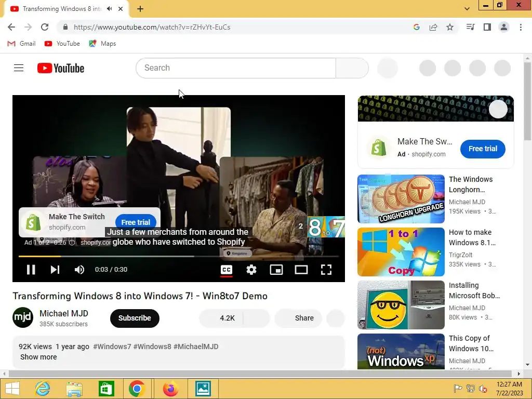The image size is (532, 399).
Task: Click the YouTube search submit button
Action: 352,68
